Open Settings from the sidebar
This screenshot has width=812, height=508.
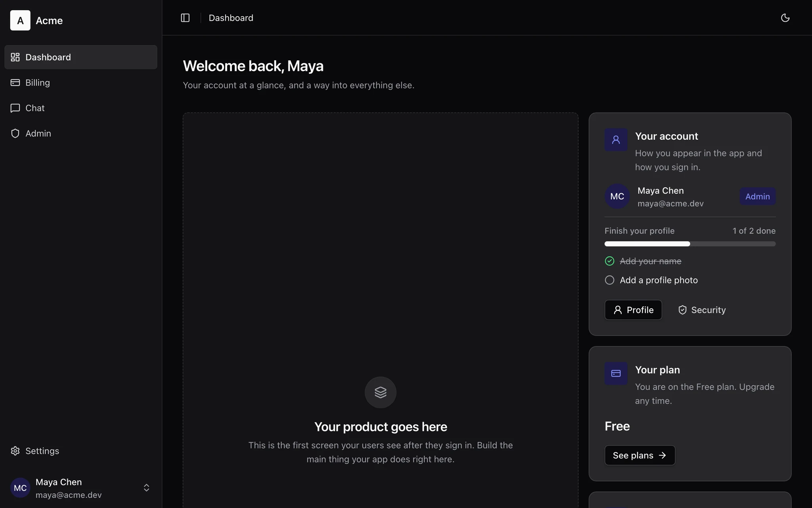81,451
